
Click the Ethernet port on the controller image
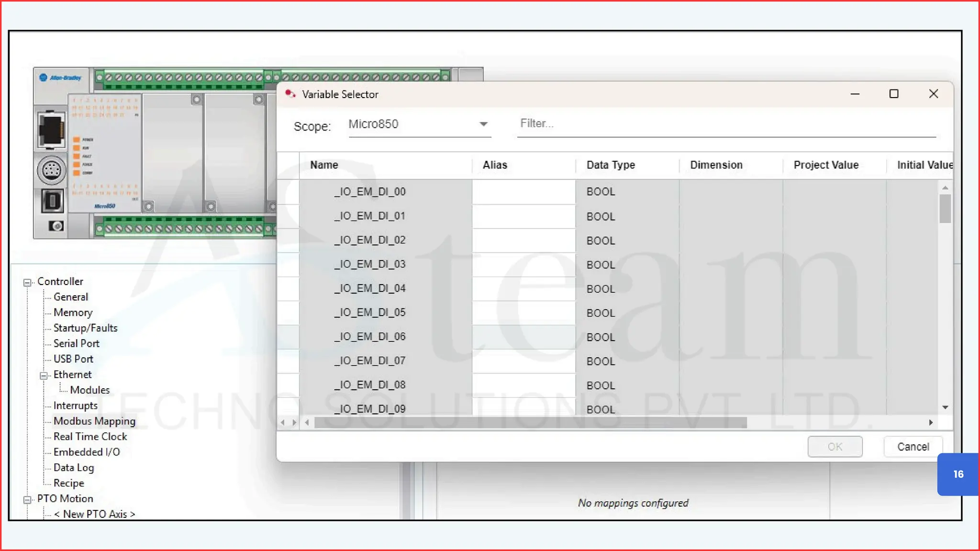(51, 129)
